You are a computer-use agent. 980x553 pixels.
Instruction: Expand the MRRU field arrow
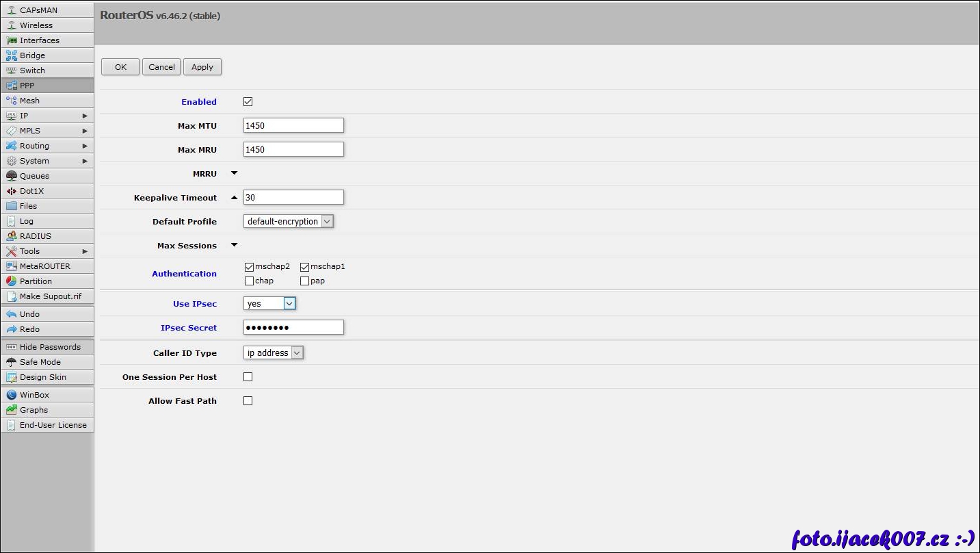(x=235, y=173)
